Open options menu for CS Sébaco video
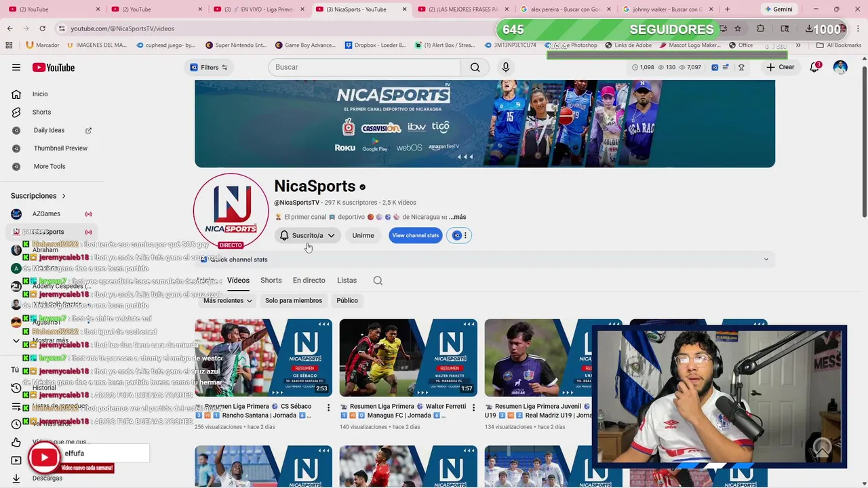Image resolution: width=868 pixels, height=488 pixels. [328, 407]
